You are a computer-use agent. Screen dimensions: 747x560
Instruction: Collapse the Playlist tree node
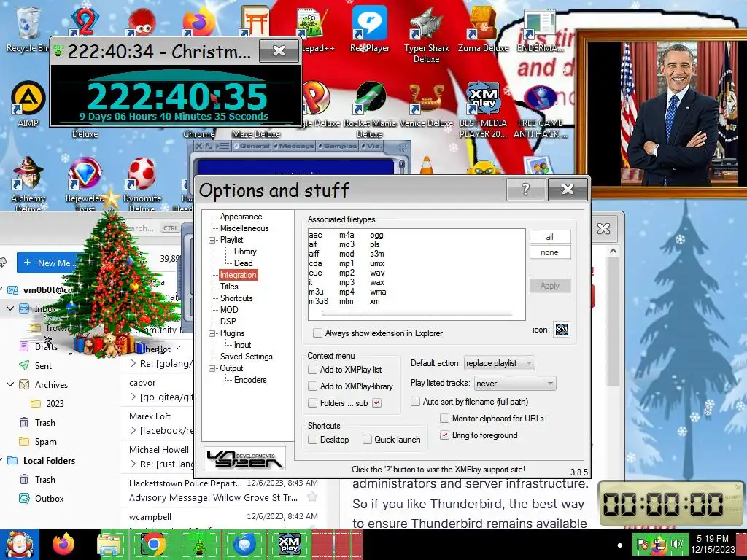tap(212, 240)
